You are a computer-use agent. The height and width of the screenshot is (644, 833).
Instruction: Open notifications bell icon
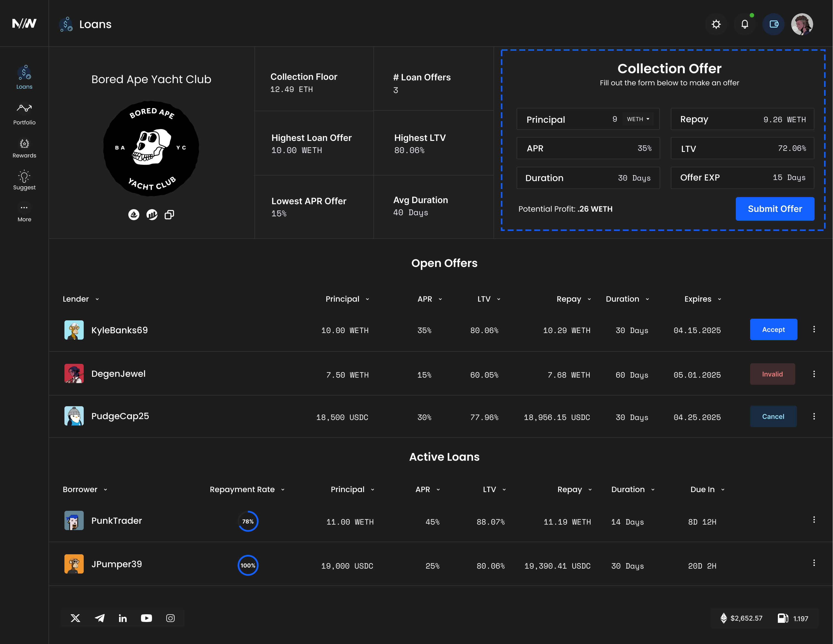[745, 24]
